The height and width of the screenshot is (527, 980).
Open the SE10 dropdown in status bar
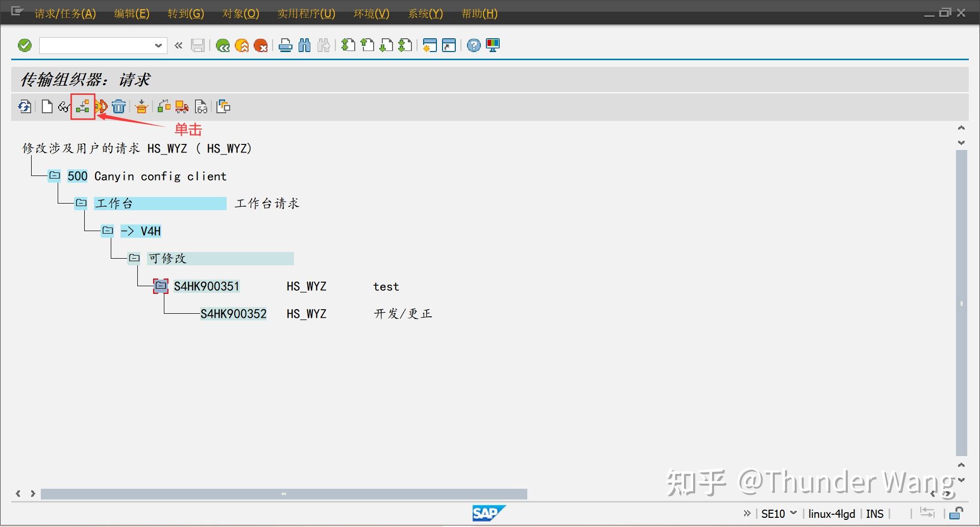point(793,513)
